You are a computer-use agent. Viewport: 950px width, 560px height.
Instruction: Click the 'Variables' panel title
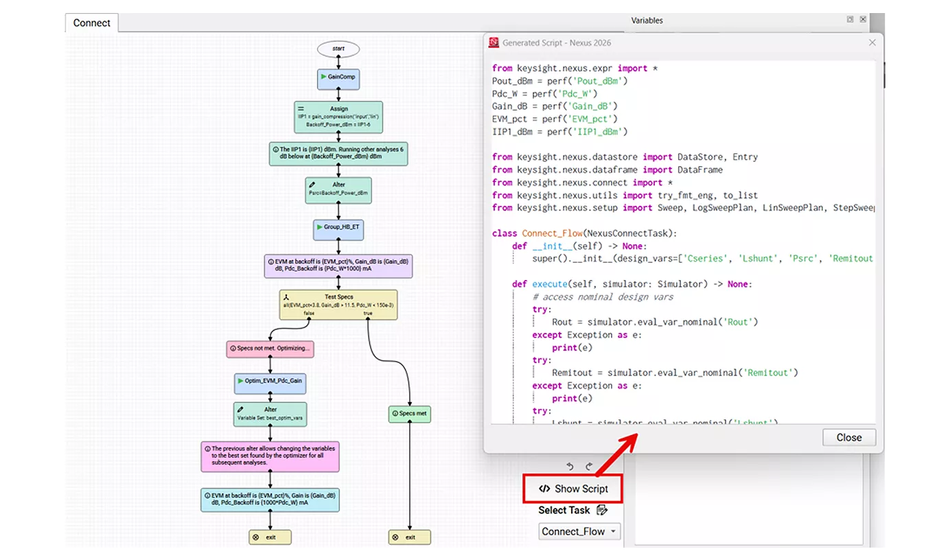pyautogui.click(x=647, y=20)
